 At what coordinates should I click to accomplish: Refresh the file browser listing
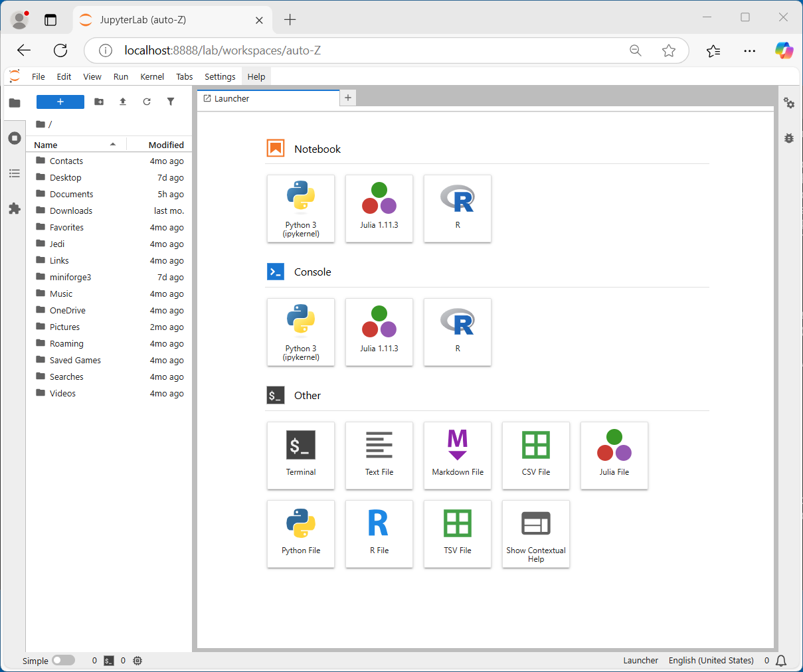pyautogui.click(x=147, y=102)
